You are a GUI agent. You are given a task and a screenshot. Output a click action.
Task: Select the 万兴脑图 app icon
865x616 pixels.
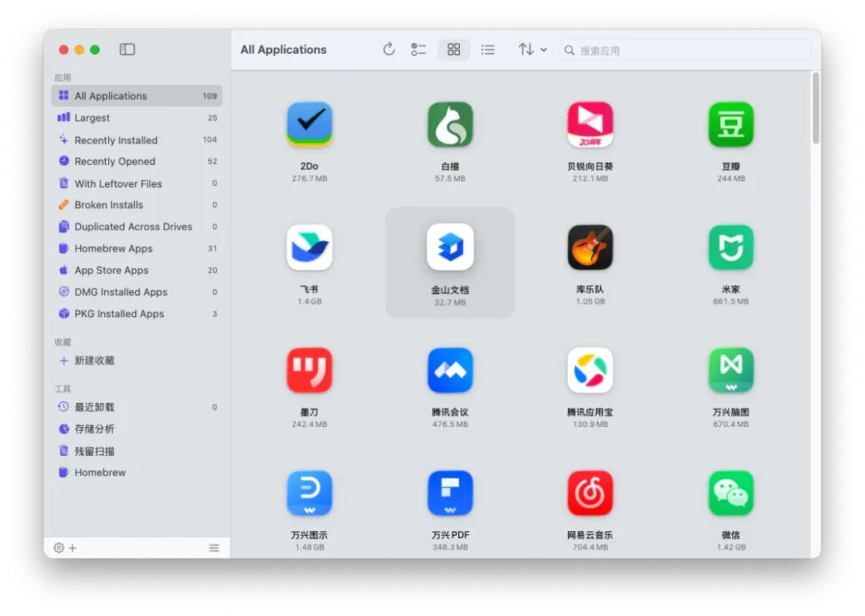[x=731, y=370]
